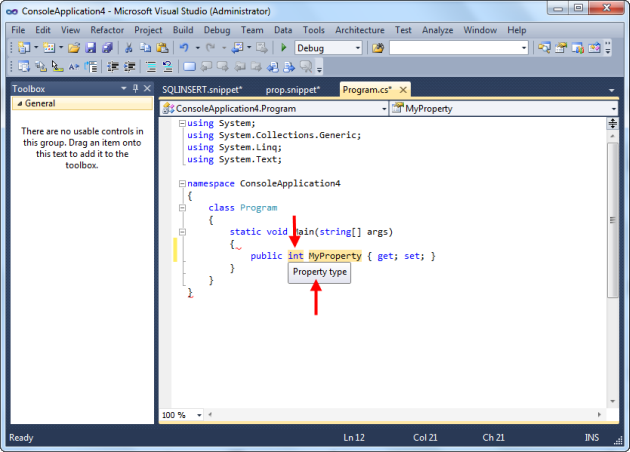Switch to the prop.snippet tab

point(292,89)
